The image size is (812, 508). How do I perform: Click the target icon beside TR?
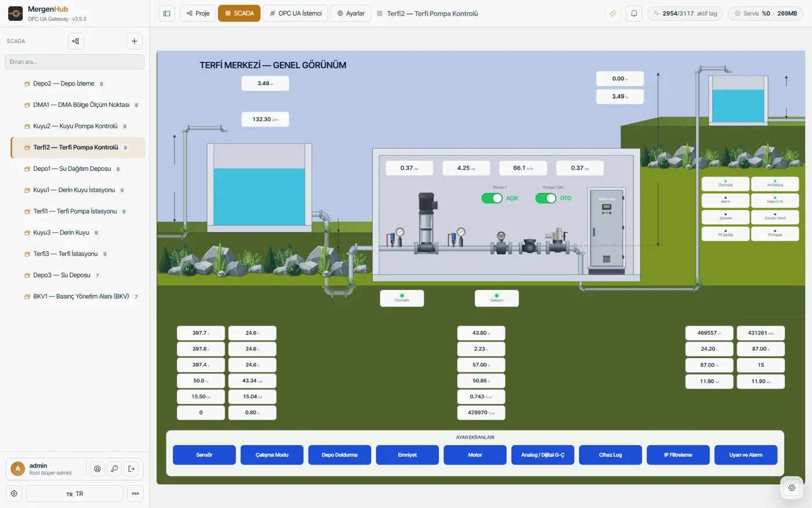14,493
